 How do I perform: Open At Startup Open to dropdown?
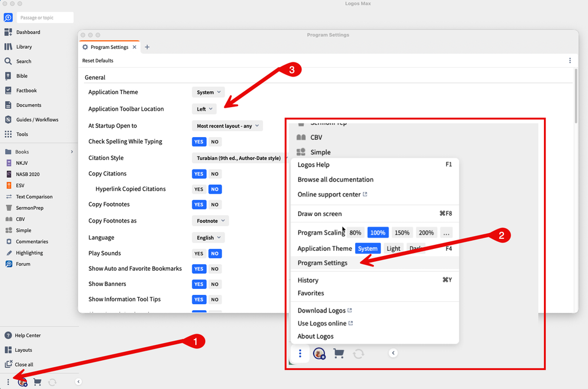tap(227, 126)
